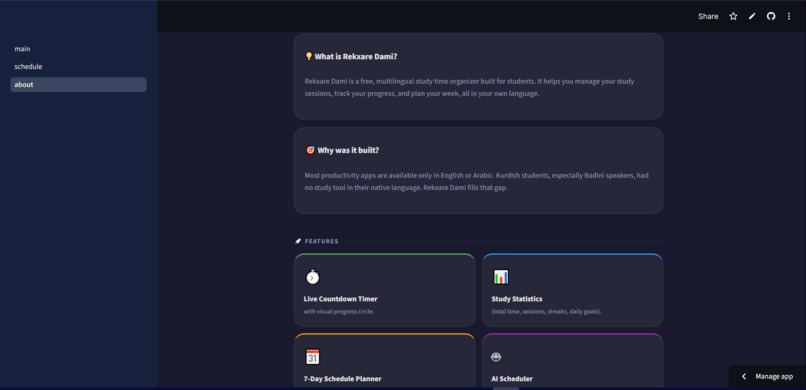
Task: Select the Live Countdown Timer title
Action: tap(340, 299)
